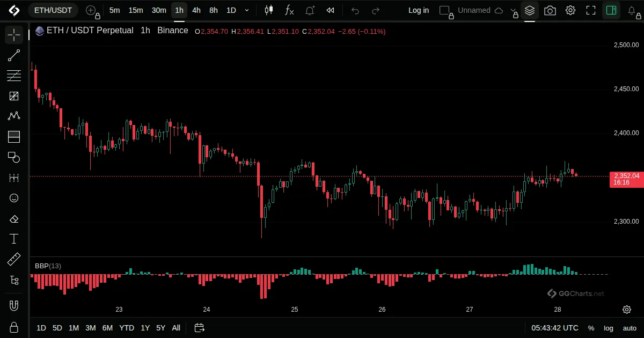
Task: Select the text annotation tool
Action: tap(14, 239)
